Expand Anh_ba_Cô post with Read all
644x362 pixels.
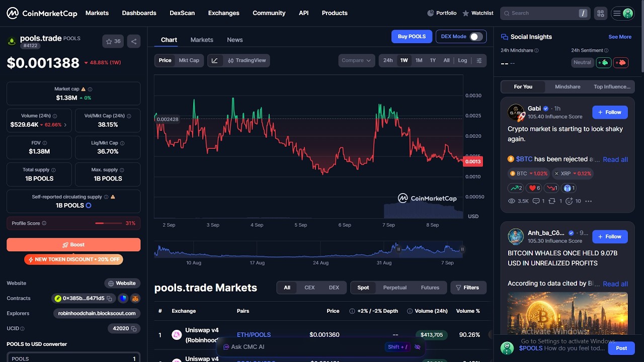(615, 284)
